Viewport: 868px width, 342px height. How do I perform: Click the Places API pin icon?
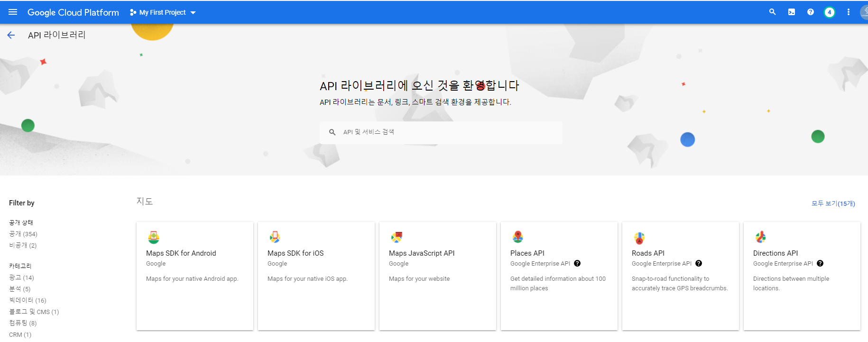(x=518, y=237)
